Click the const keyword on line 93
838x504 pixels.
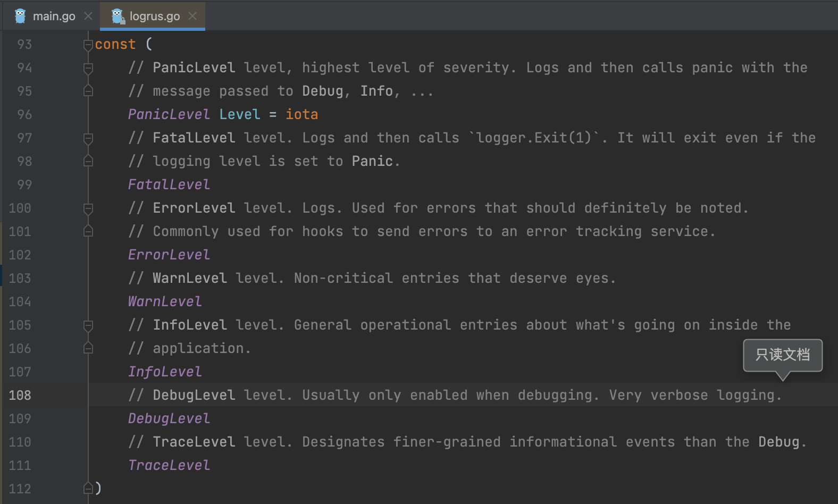[115, 44]
